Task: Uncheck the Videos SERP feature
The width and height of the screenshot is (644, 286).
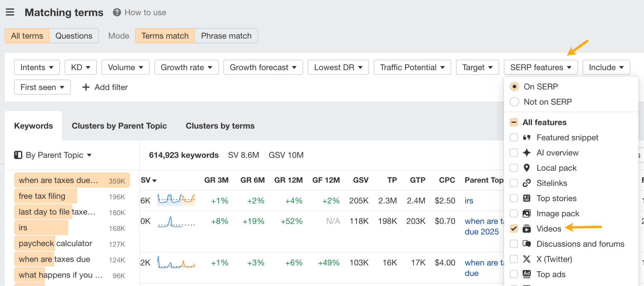Action: [x=514, y=228]
